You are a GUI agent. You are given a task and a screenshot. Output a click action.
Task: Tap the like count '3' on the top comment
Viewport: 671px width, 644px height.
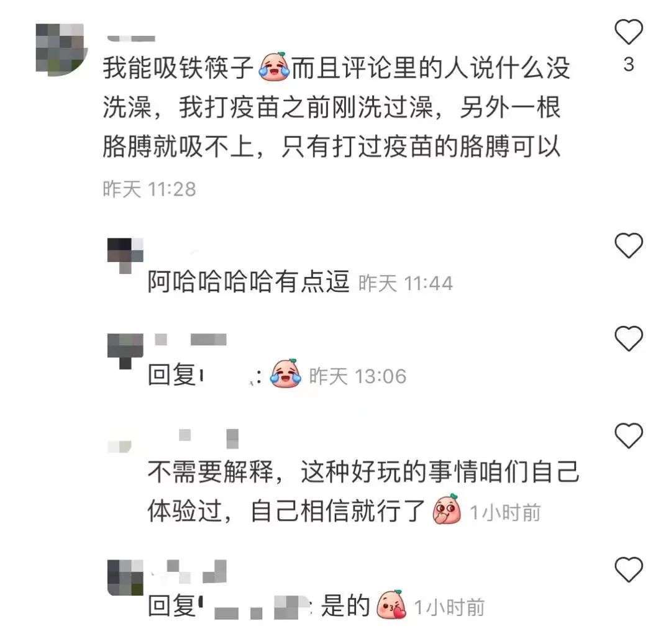(x=629, y=65)
